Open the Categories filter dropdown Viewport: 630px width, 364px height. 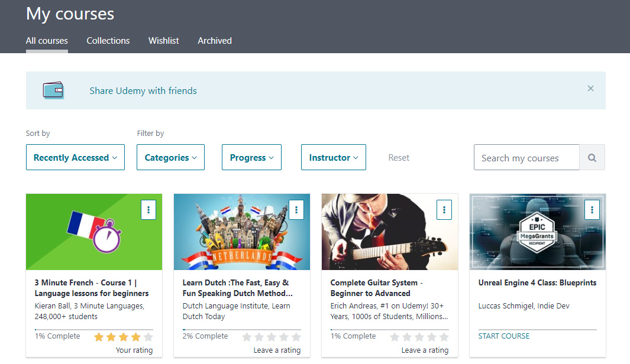point(170,158)
